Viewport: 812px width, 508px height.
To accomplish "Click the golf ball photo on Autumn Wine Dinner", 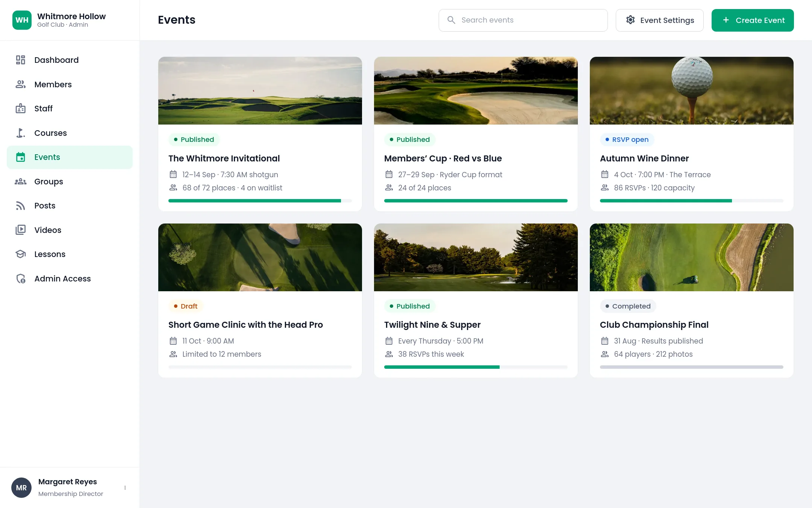I will [692, 91].
